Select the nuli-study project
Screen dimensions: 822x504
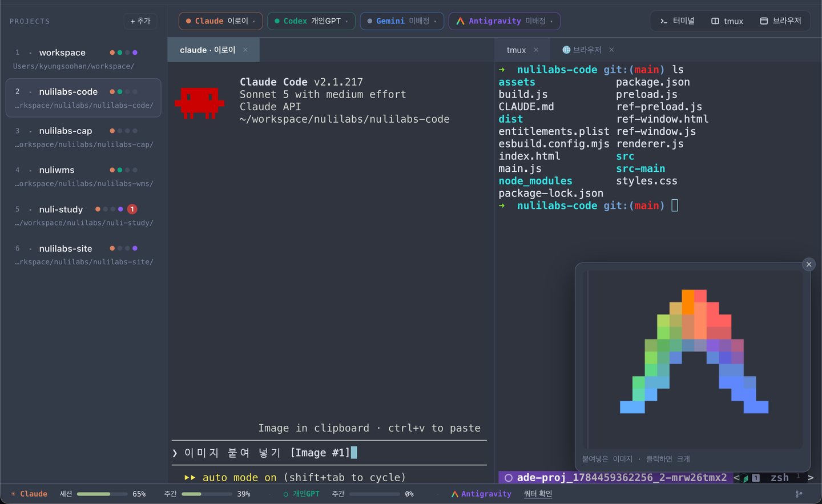click(83, 215)
